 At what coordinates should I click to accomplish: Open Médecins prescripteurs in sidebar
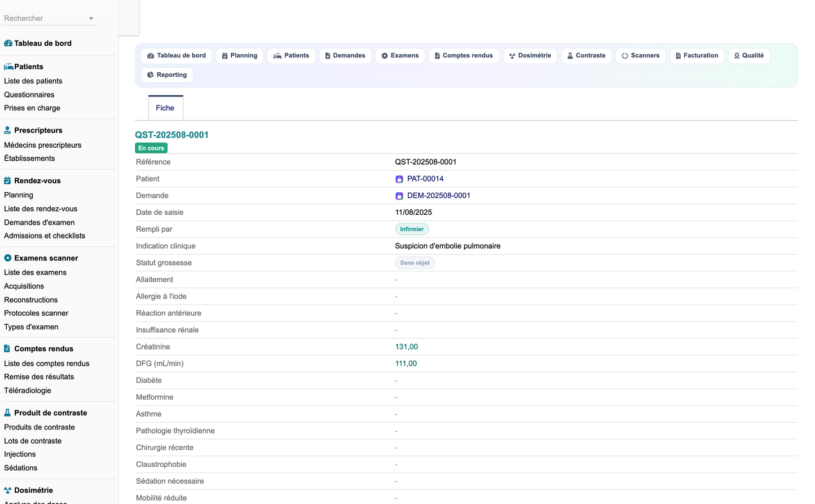[x=43, y=145]
